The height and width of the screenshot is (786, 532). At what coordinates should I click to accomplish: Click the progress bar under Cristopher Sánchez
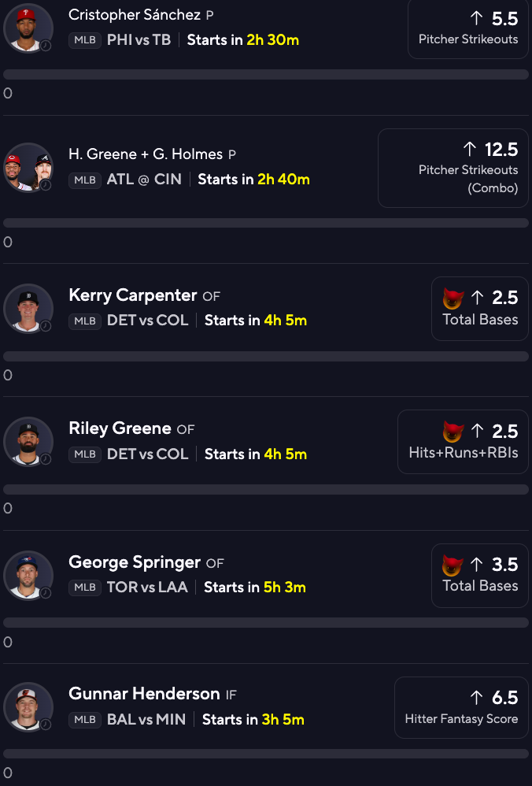click(x=266, y=75)
